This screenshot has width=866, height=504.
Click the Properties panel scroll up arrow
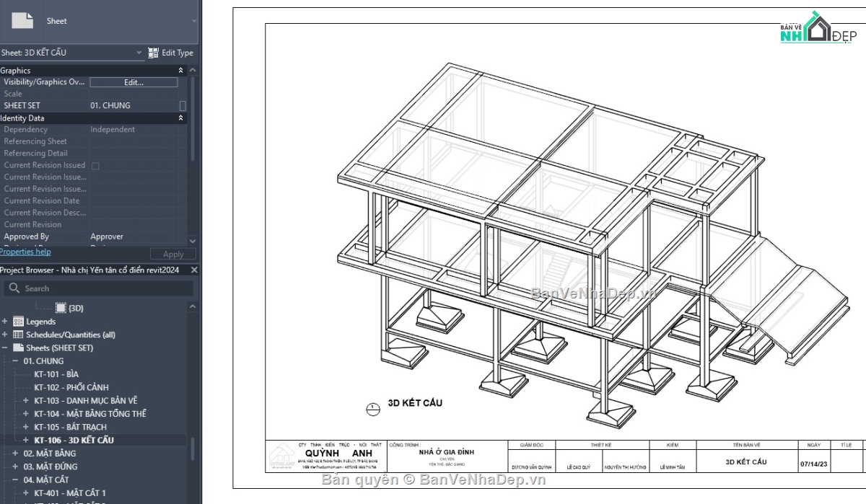pos(192,71)
